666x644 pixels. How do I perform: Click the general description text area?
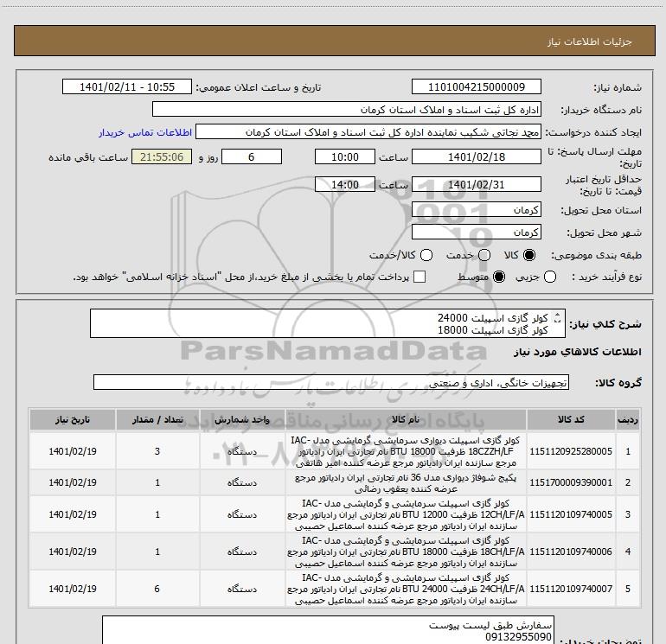328,323
